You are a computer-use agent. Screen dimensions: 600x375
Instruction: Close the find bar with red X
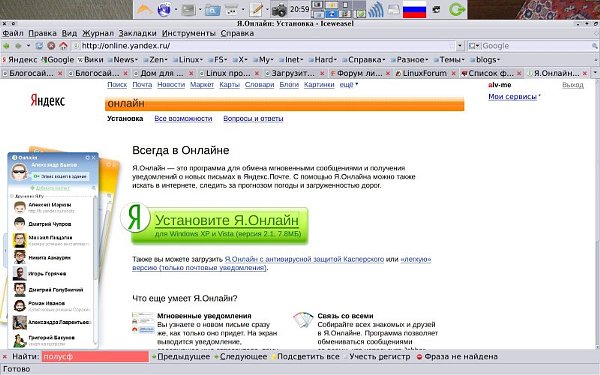click(5, 357)
